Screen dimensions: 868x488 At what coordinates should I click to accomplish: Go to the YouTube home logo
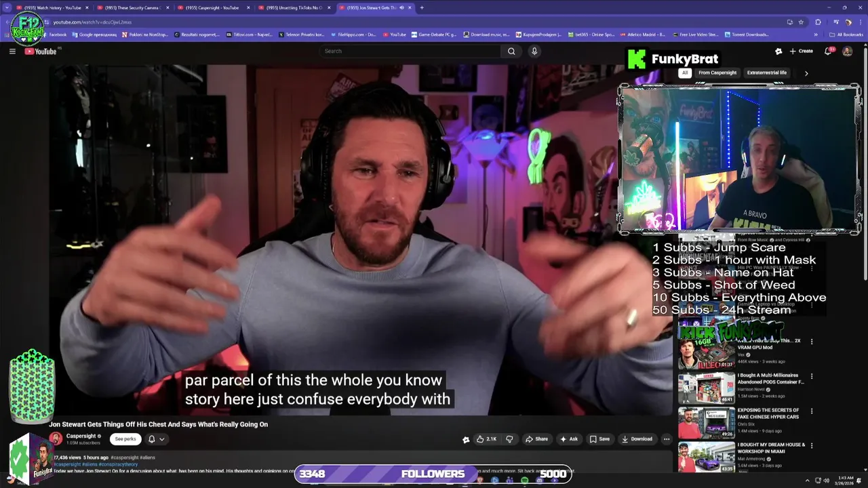point(41,52)
